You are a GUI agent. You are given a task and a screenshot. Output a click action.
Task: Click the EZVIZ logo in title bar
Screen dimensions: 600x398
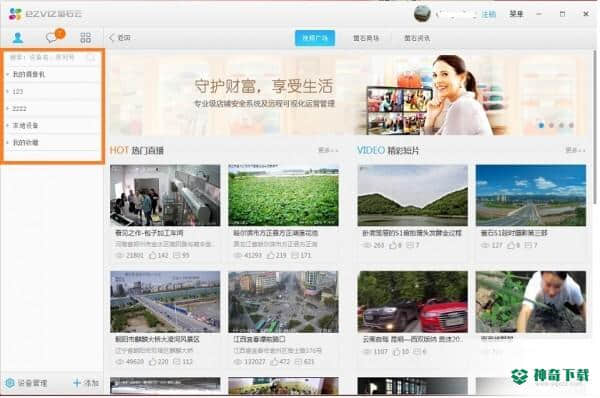pos(45,14)
